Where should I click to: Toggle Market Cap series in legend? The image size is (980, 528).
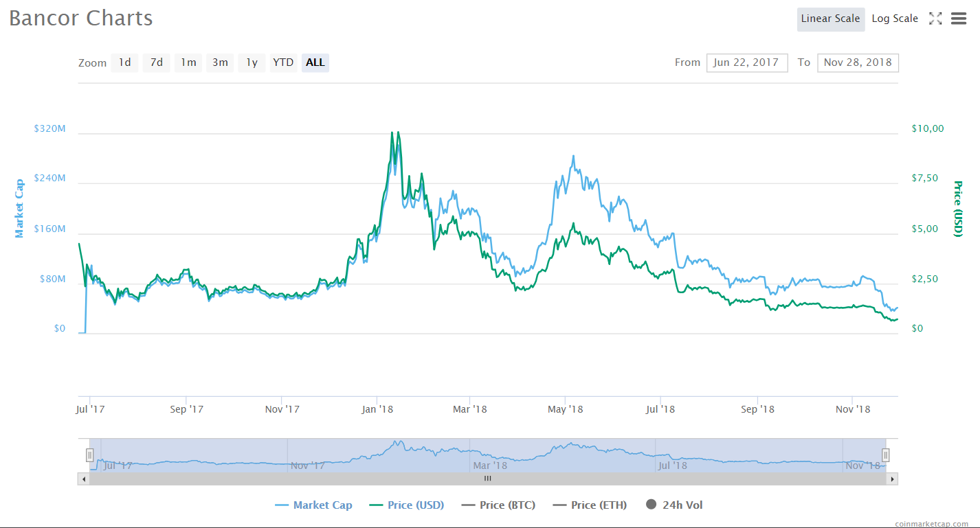tap(313, 505)
